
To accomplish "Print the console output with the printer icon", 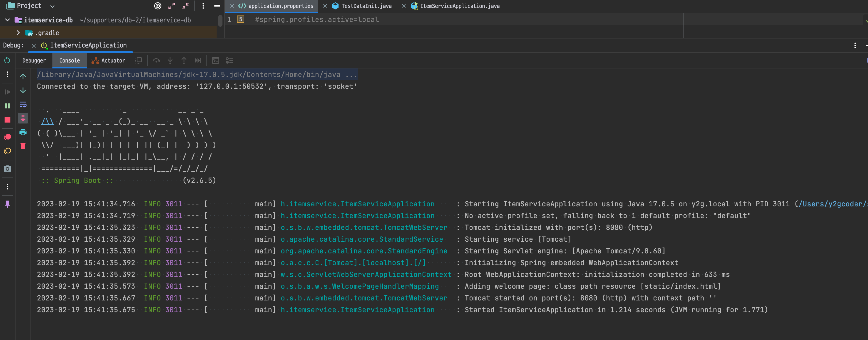I will point(23,132).
